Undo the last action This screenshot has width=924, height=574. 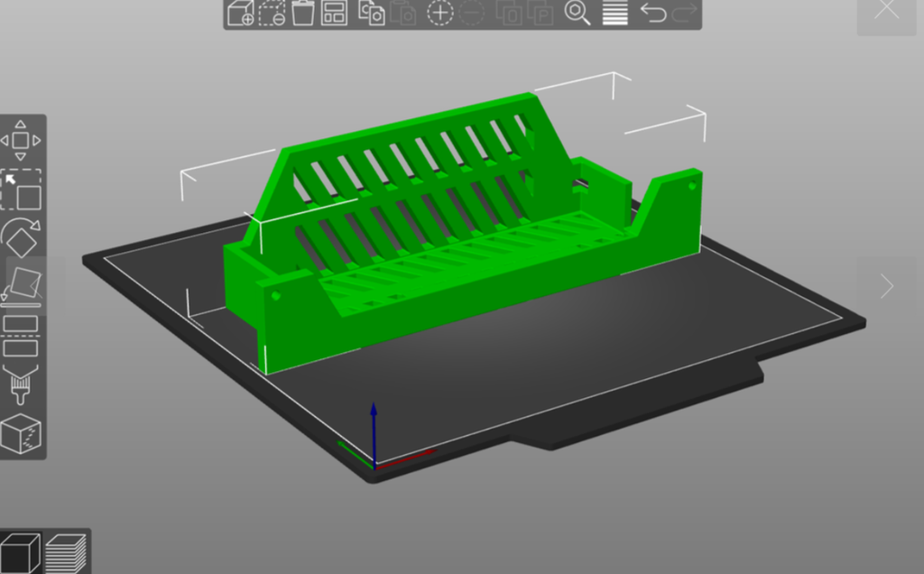coord(652,13)
